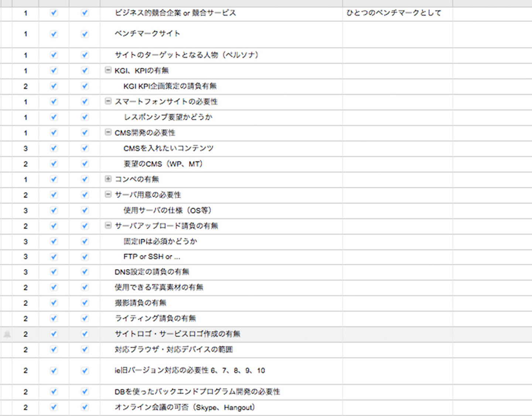Uncheck first checkbox in FTP or SSH or ... row
This screenshot has width=532, height=416.
pyautogui.click(x=54, y=257)
